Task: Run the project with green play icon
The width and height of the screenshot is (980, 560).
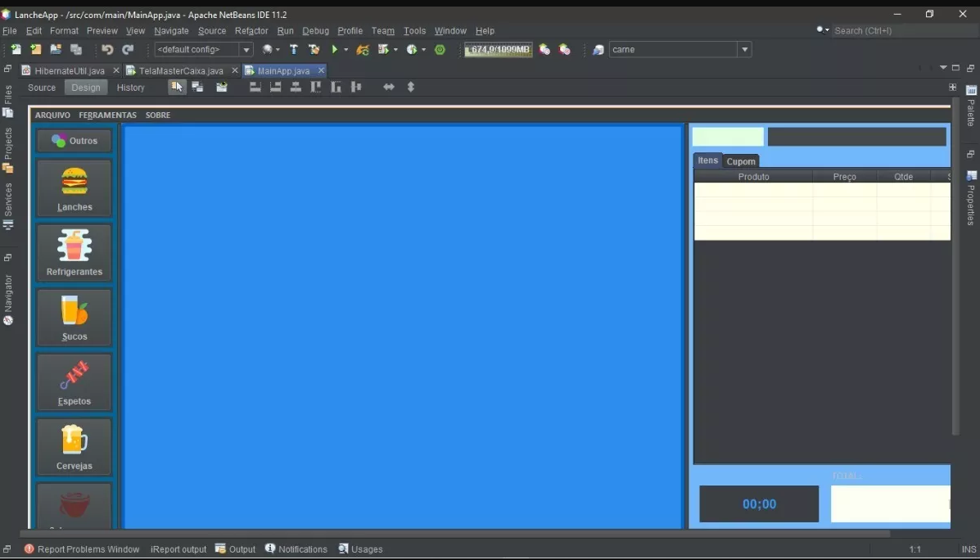Action: [335, 49]
